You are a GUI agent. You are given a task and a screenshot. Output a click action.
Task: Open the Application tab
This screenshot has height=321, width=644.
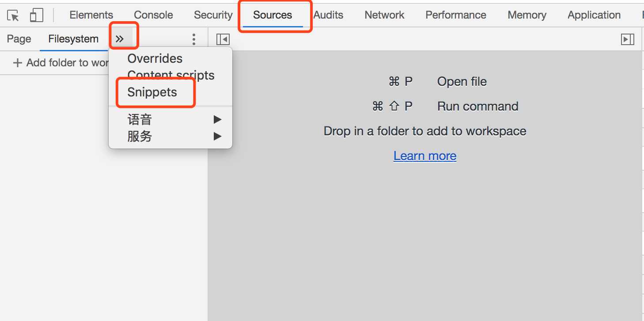tap(594, 15)
